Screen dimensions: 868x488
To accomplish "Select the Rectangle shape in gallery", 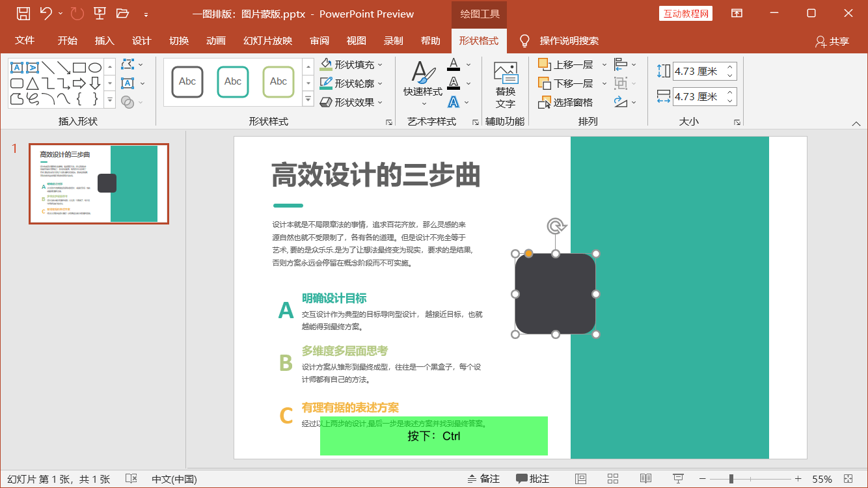I will point(79,67).
